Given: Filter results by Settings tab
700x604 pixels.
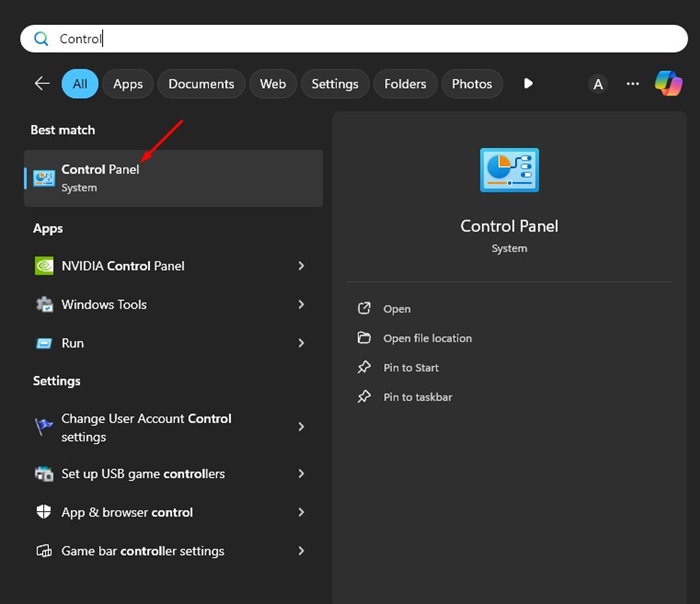Looking at the screenshot, I should point(335,84).
